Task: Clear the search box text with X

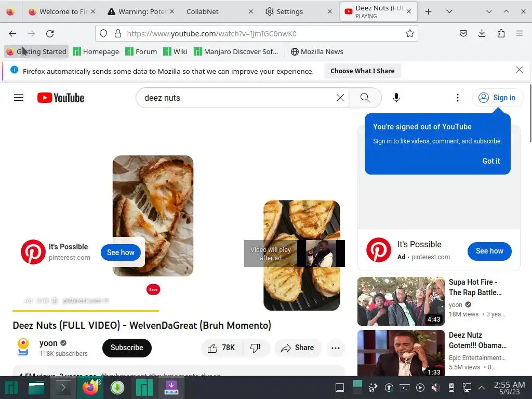Action: [340, 98]
